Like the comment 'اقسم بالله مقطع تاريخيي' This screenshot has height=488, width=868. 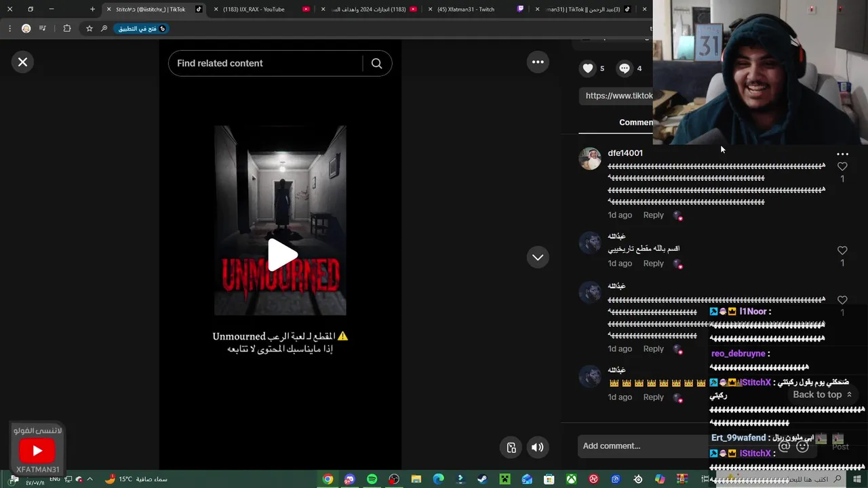(842, 251)
